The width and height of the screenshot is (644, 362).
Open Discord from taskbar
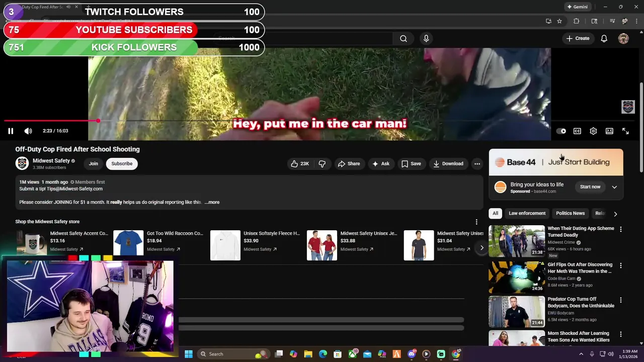coord(412,354)
